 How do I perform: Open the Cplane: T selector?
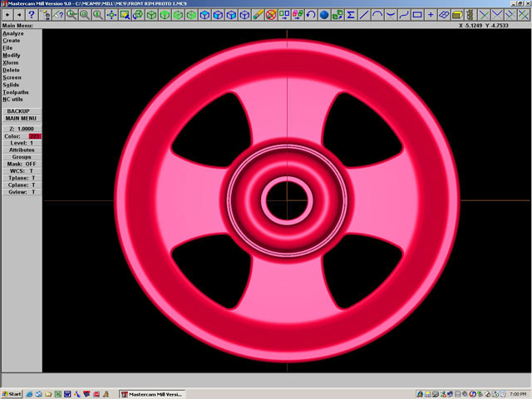(22, 185)
